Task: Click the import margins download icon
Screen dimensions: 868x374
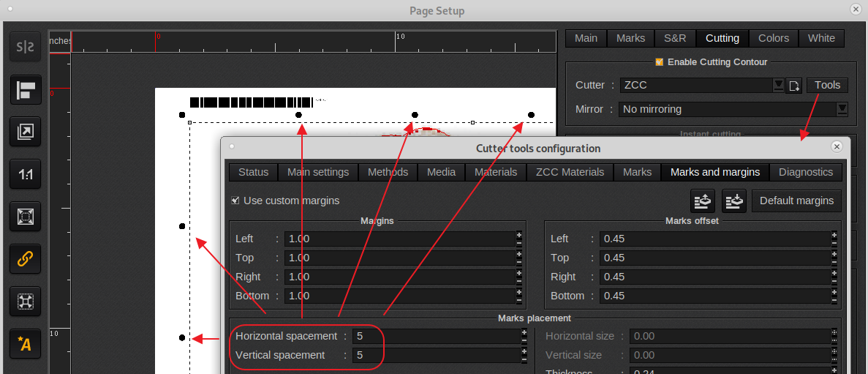Action: point(734,201)
